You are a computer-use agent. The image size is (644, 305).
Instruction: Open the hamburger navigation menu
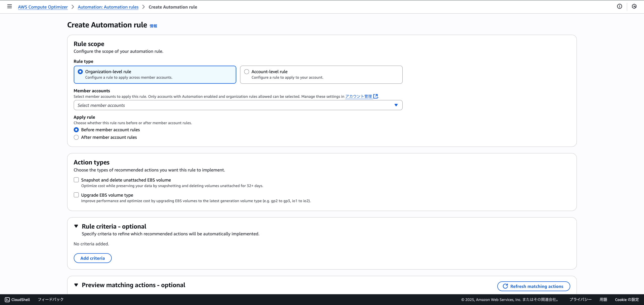click(x=10, y=7)
